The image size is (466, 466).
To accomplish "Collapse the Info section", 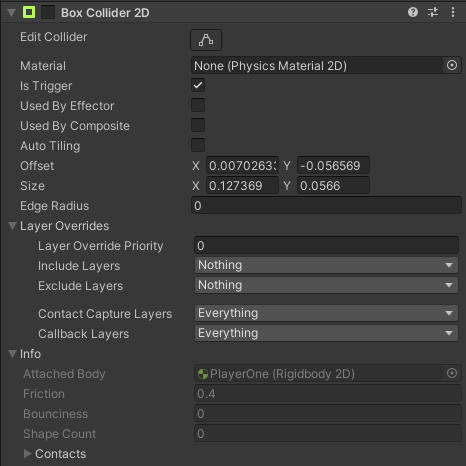I will [x=12, y=354].
